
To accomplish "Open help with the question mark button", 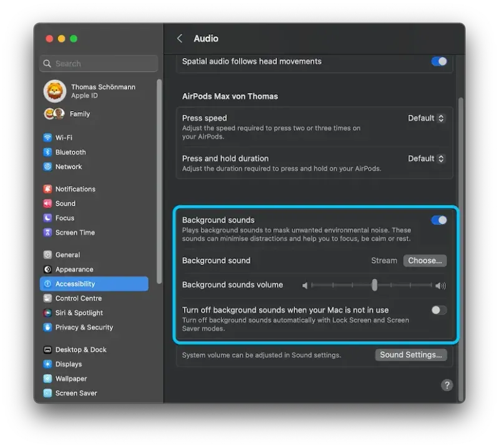I will (447, 385).
